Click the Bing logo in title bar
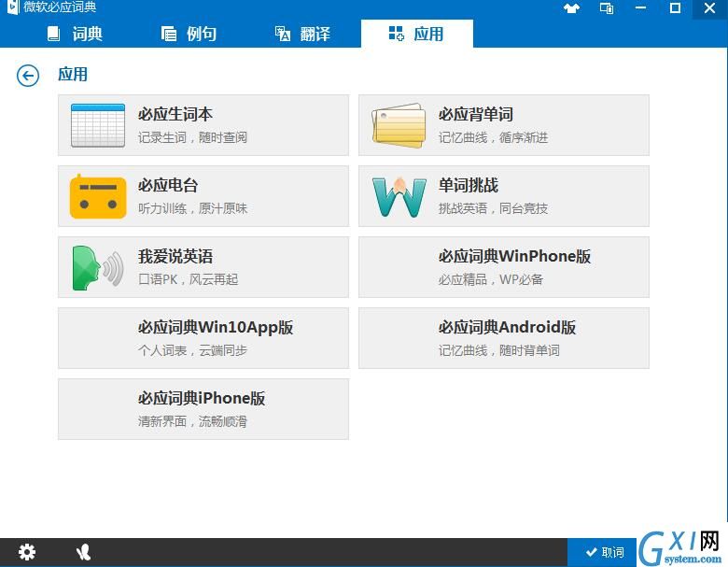This screenshot has width=728, height=567. [x=12, y=7]
